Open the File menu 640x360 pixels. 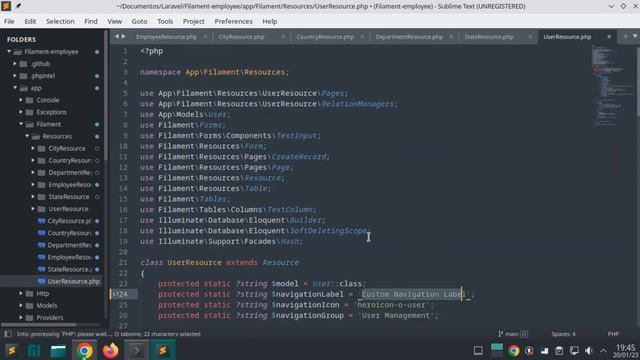tap(9, 21)
